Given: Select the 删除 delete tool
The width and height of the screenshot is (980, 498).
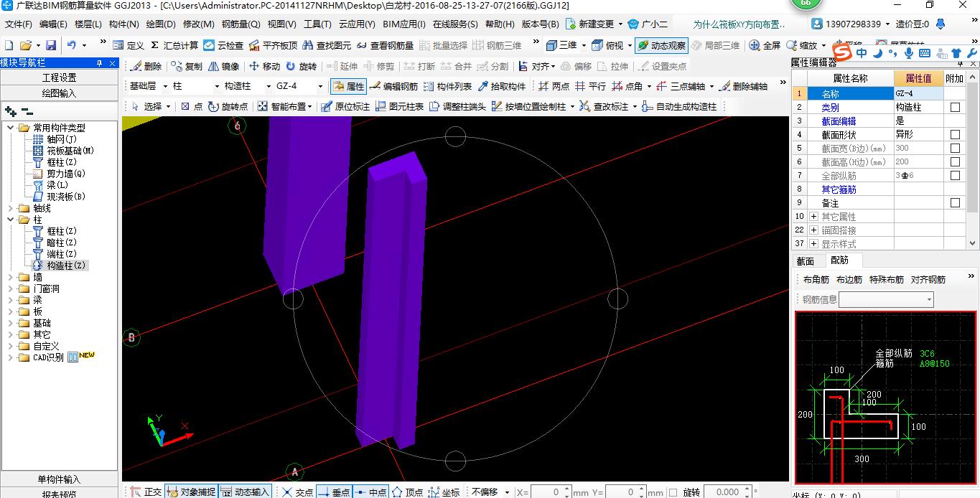Looking at the screenshot, I should point(146,66).
